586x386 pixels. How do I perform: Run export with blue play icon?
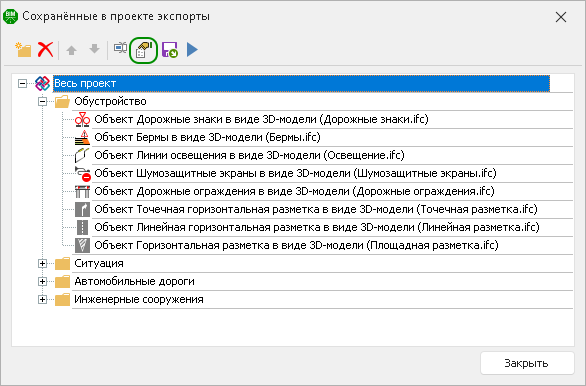click(x=192, y=50)
